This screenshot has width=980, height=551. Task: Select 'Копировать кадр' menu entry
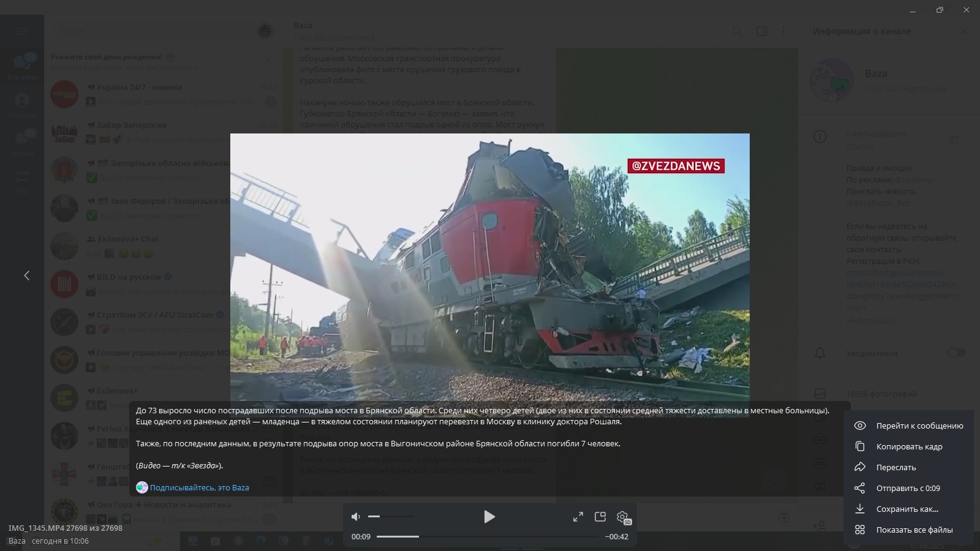coord(908,446)
